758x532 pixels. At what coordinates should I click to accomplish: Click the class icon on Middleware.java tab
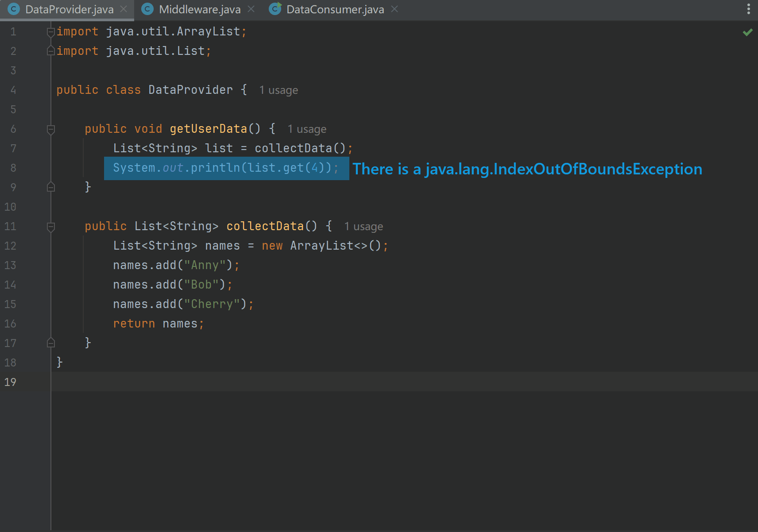click(x=147, y=9)
